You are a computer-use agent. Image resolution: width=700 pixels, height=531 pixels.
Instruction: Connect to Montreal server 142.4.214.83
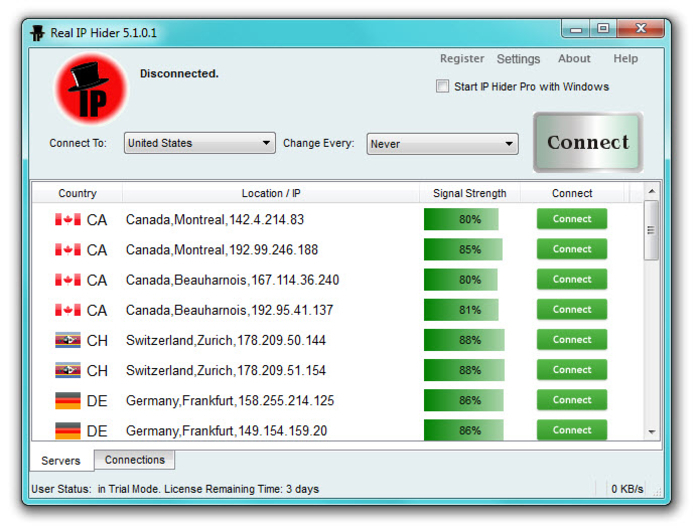pos(572,219)
